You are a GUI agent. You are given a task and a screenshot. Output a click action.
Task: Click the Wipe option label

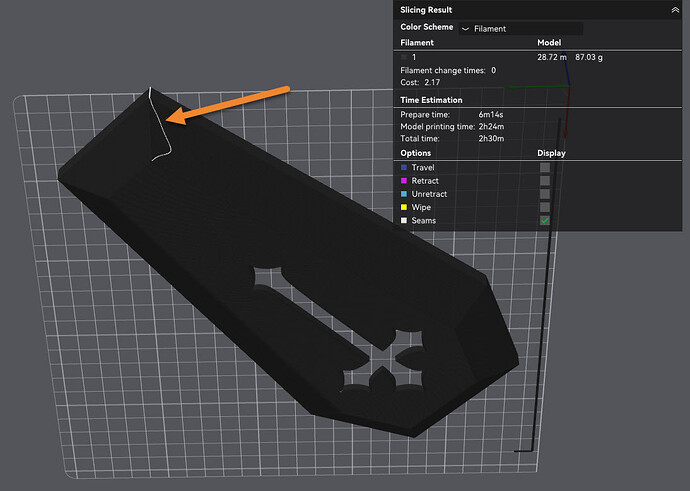tap(421, 207)
